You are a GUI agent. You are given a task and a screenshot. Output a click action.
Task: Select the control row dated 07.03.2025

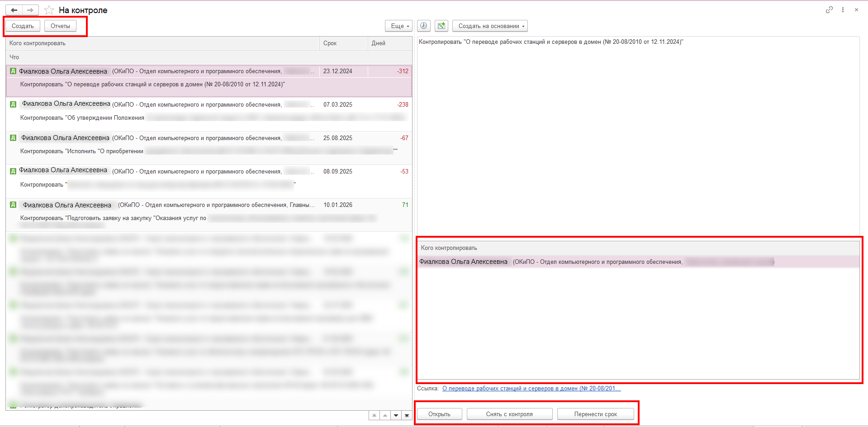208,111
